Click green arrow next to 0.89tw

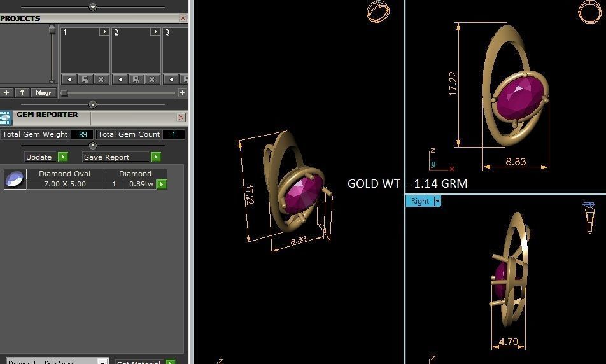click(x=162, y=185)
